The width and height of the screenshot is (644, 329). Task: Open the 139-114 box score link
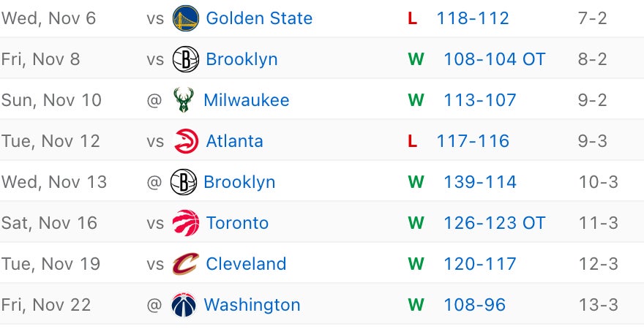(480, 182)
